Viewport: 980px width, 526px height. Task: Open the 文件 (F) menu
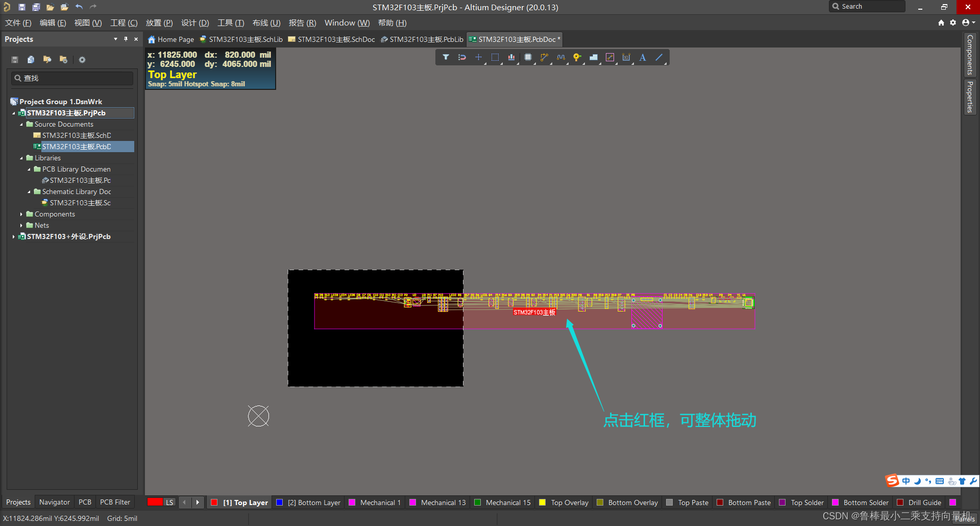coord(18,23)
